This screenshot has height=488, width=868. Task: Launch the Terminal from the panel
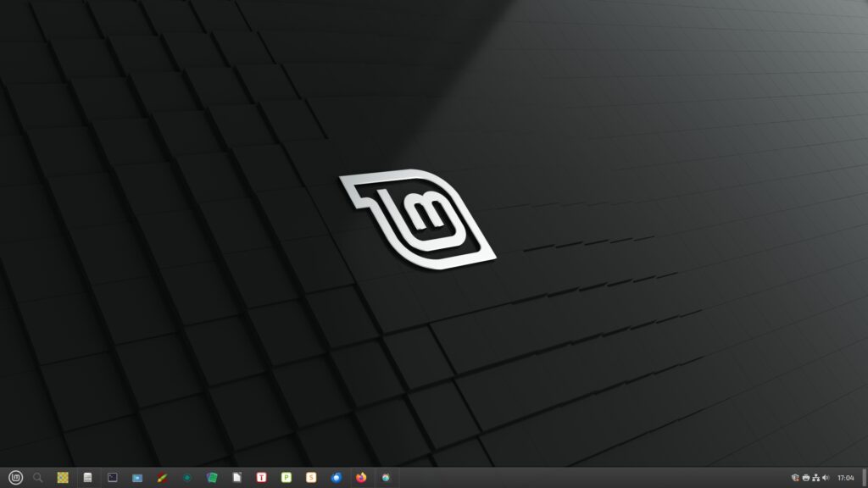112,478
